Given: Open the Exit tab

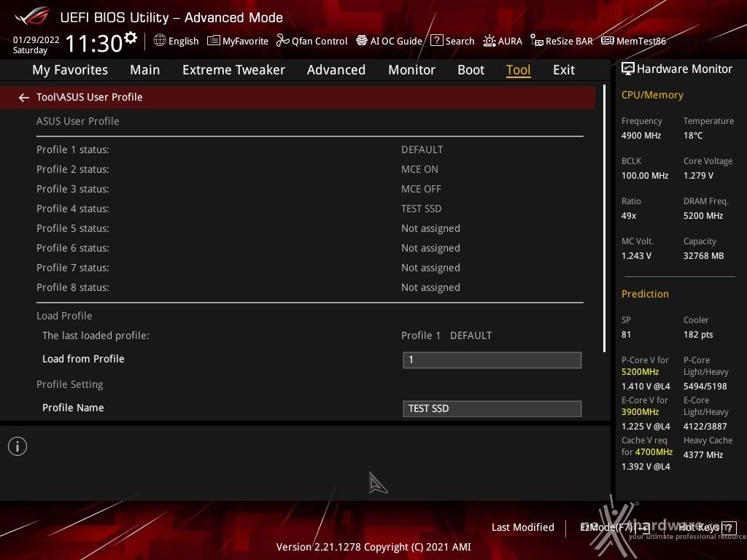Looking at the screenshot, I should point(564,70).
